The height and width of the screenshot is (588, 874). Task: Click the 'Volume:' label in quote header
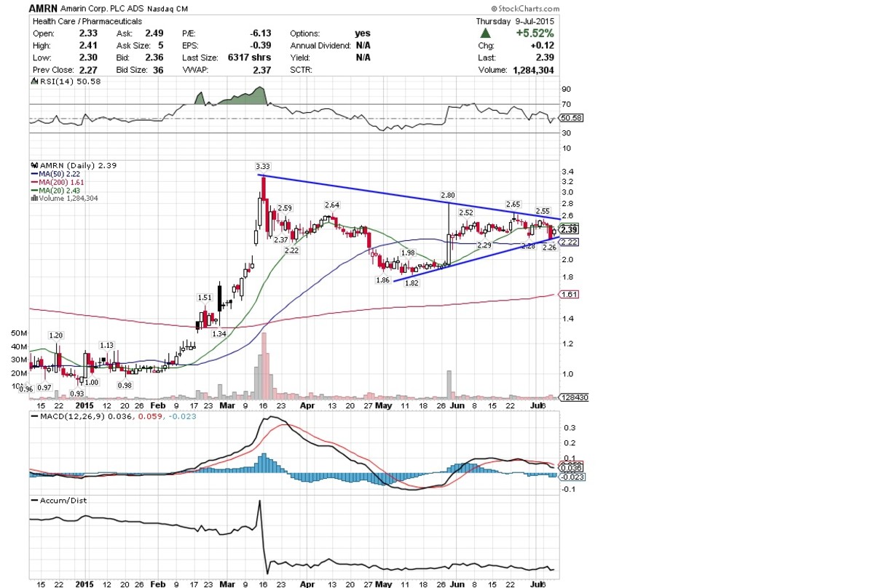[492, 71]
